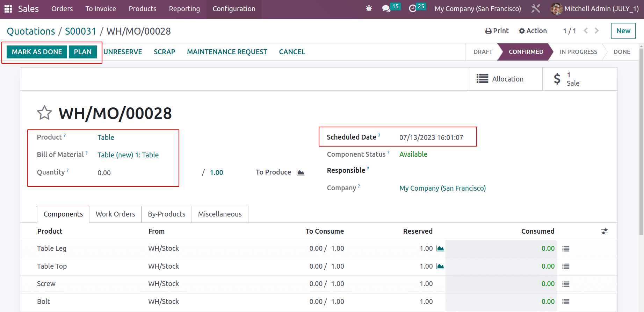Click the PLAN button
This screenshot has width=644, height=312.
coord(83,52)
